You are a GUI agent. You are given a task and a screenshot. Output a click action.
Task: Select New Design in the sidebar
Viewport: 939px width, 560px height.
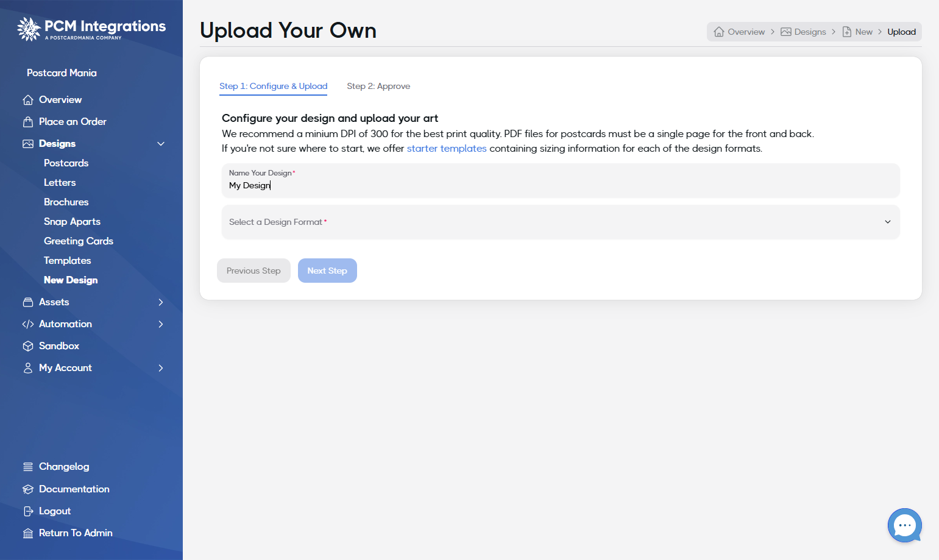click(71, 280)
